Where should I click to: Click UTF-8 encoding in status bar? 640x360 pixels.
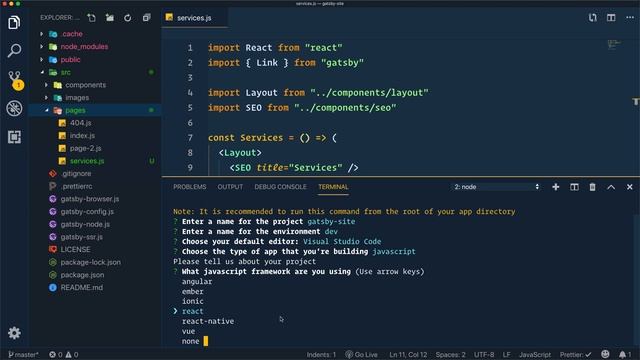coord(484,354)
